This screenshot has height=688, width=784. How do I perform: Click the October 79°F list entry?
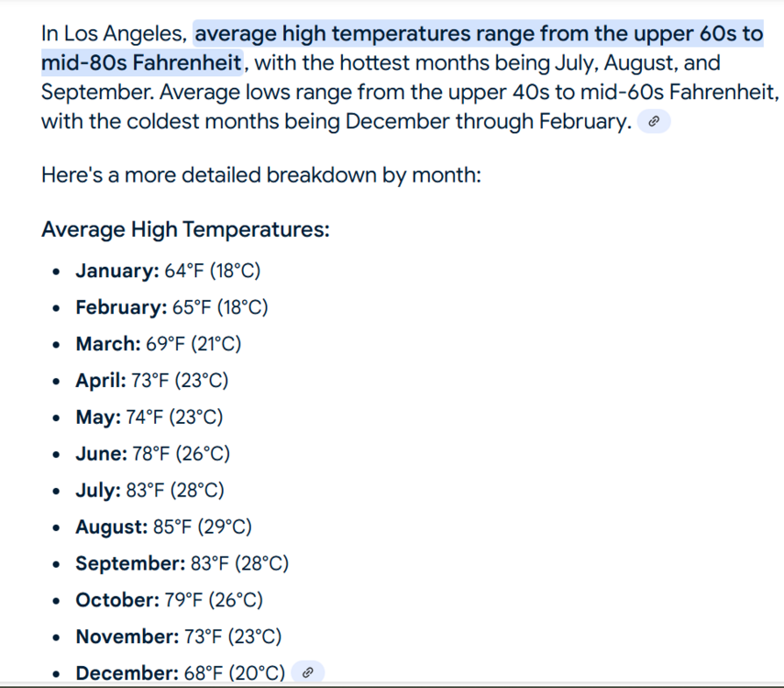(169, 600)
